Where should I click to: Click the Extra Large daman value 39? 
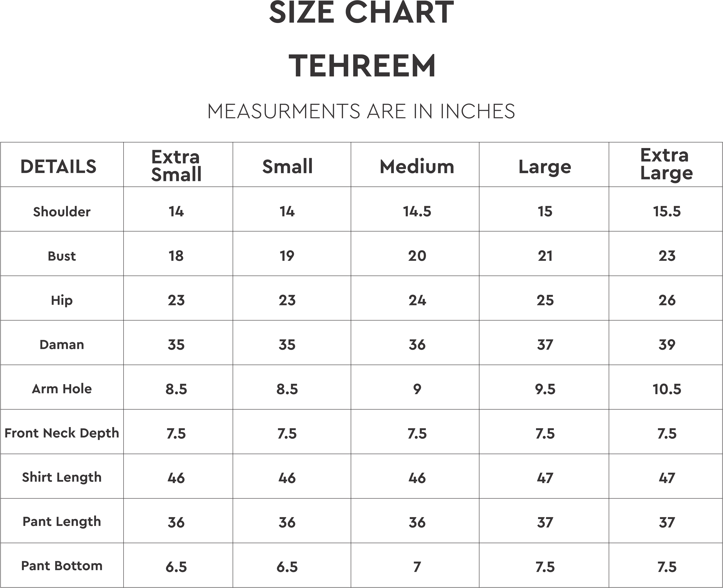[x=666, y=345]
